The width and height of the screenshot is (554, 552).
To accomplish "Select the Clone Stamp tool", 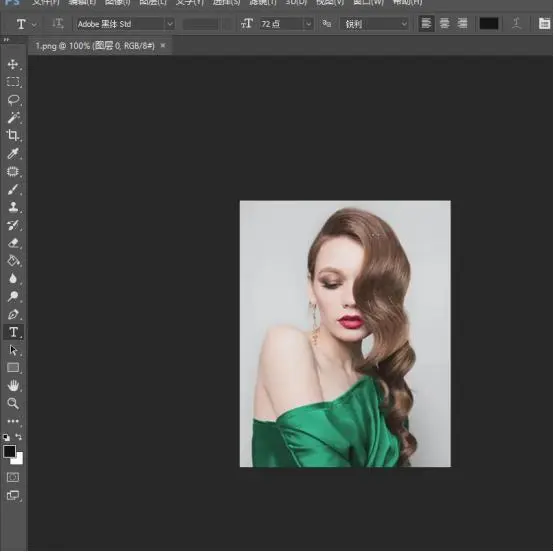I will (13, 207).
